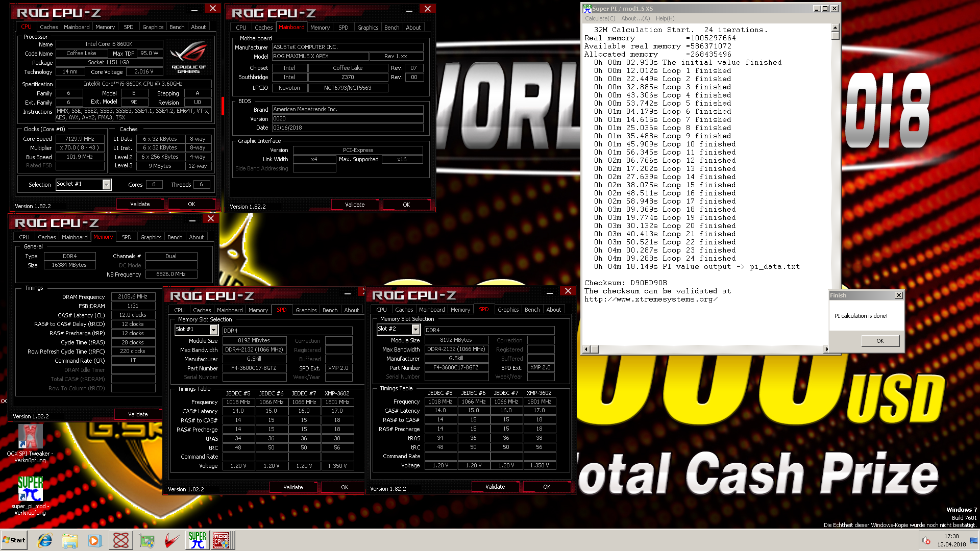Open Bench tab in CPU-Z CPU window
This screenshot has width=980, height=551.
click(x=177, y=27)
